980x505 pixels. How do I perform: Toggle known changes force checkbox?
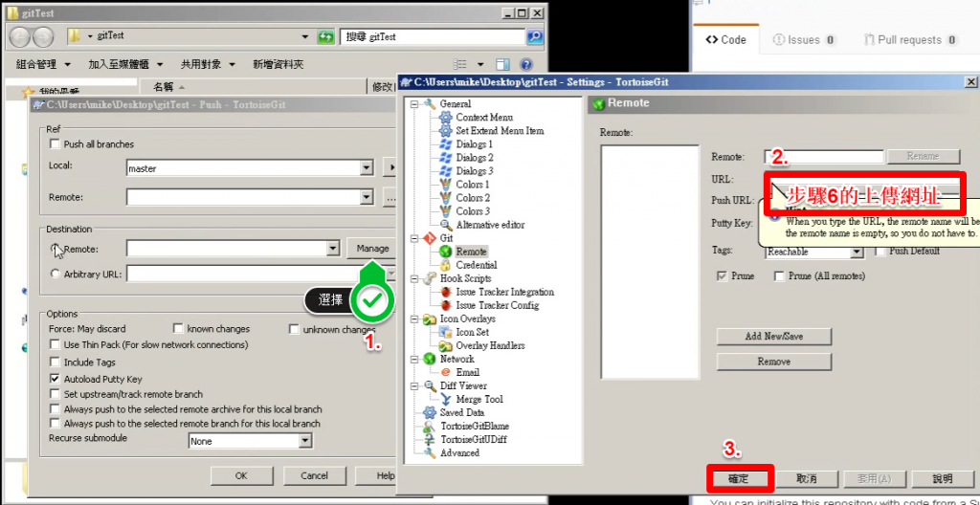(178, 329)
